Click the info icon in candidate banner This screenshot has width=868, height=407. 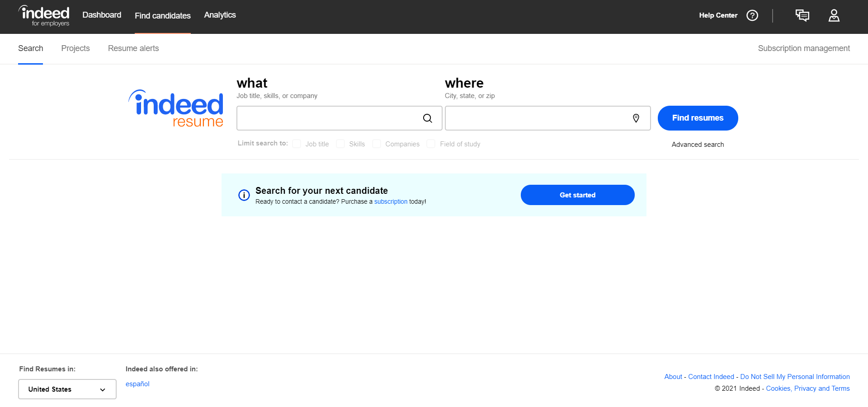click(x=244, y=195)
